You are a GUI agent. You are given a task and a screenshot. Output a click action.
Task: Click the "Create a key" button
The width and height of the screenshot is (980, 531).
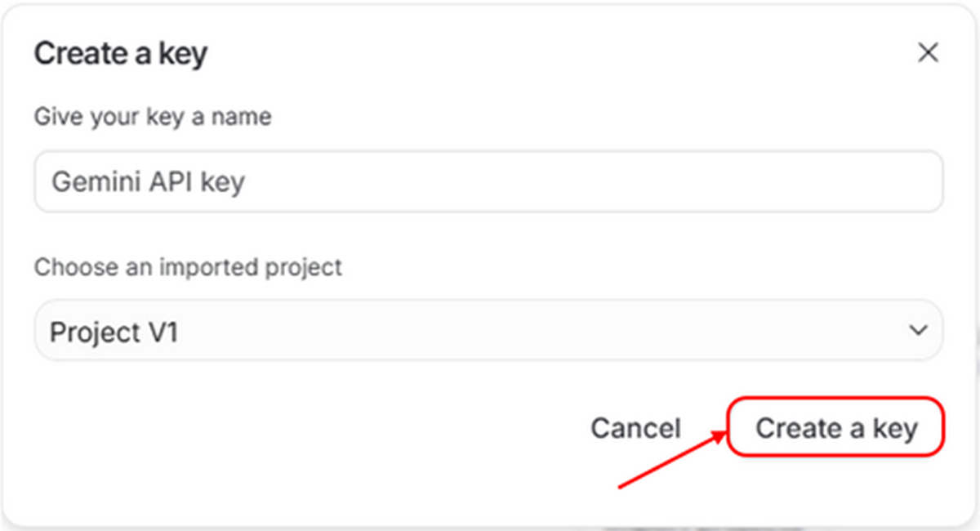click(835, 427)
